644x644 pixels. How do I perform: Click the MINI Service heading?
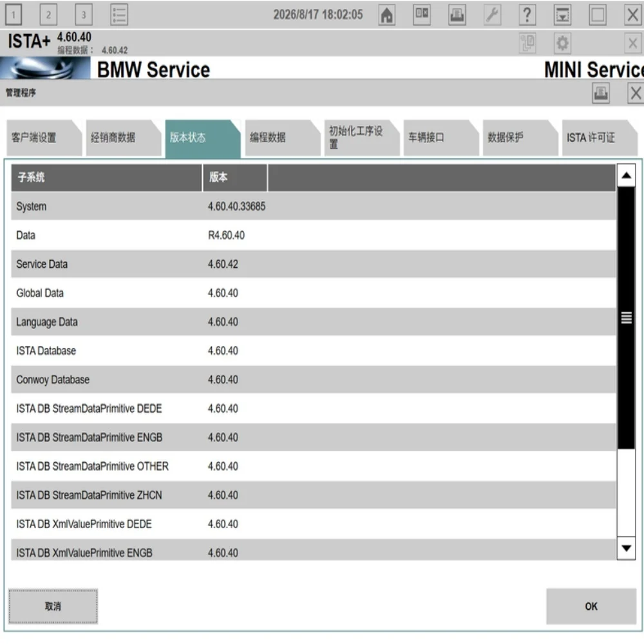(594, 70)
